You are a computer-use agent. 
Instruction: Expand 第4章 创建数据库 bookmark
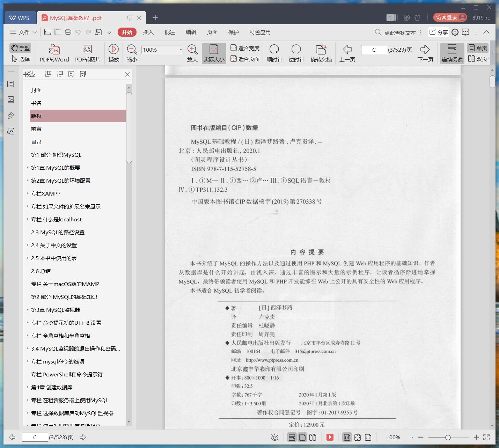click(x=28, y=387)
